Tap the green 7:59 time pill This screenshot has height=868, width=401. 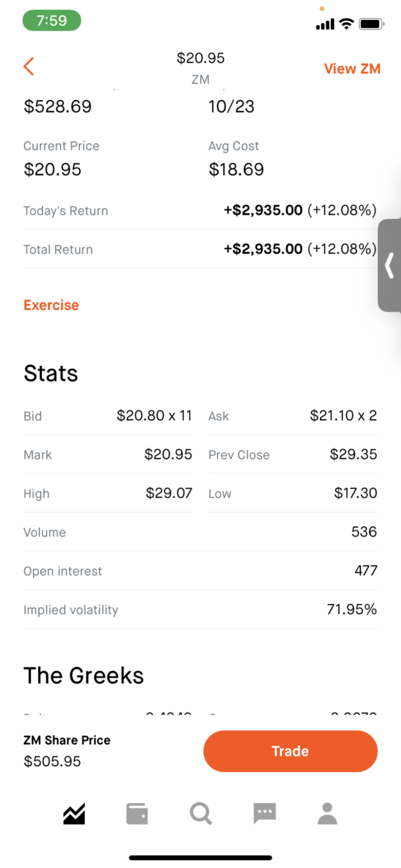(x=52, y=20)
